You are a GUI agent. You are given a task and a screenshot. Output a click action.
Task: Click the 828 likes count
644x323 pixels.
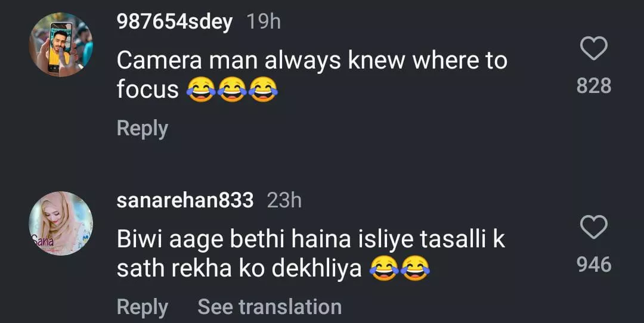pyautogui.click(x=594, y=86)
